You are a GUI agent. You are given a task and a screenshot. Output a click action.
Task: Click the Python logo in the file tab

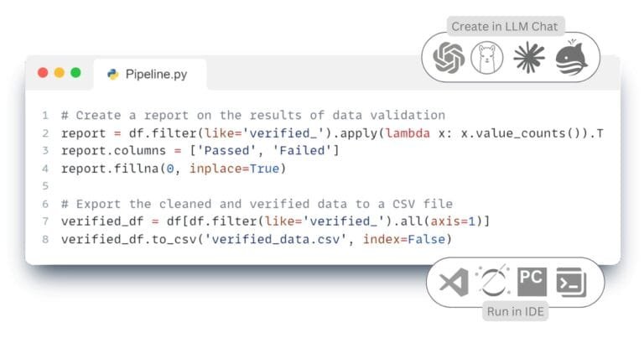click(x=113, y=75)
